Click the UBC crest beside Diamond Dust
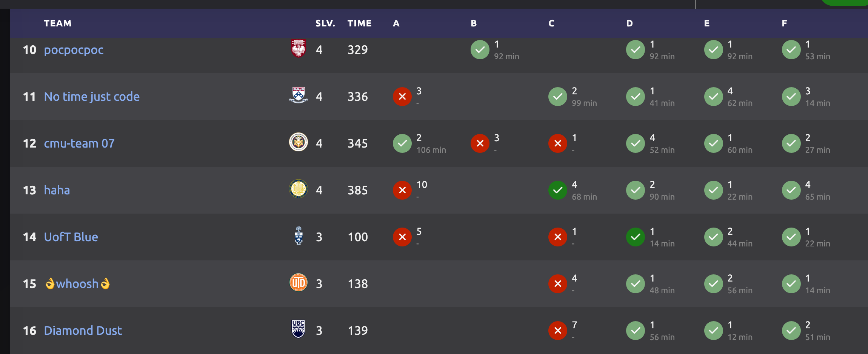 pyautogui.click(x=298, y=329)
